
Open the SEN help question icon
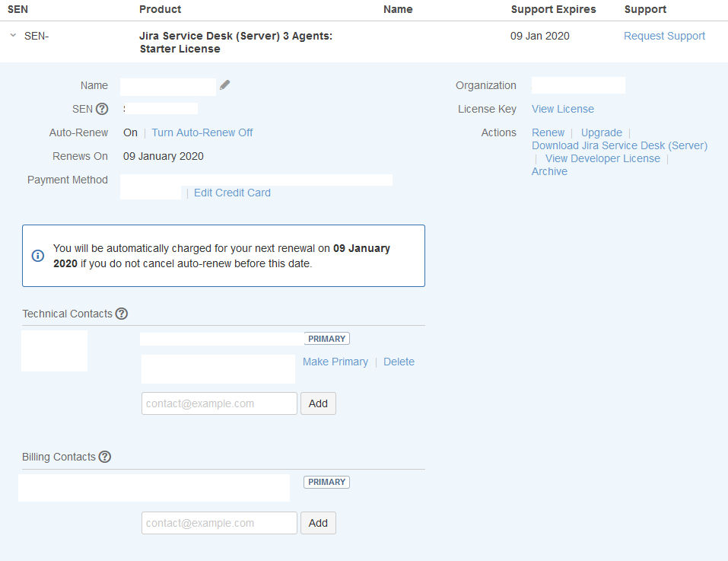click(x=102, y=109)
